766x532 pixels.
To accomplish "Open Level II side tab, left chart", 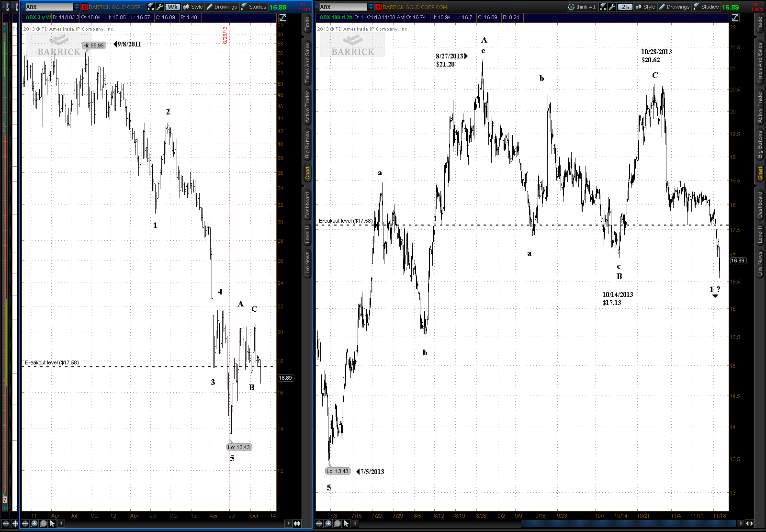I will (x=307, y=235).
